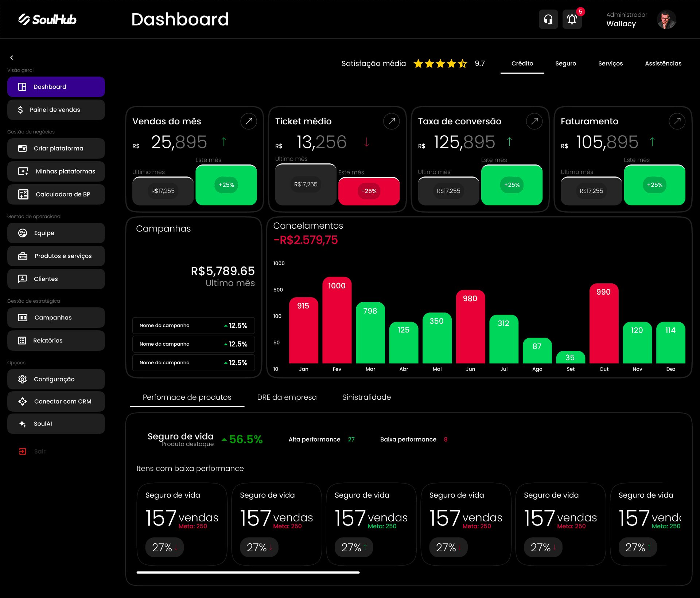Click the Configuração gear icon

tap(23, 379)
